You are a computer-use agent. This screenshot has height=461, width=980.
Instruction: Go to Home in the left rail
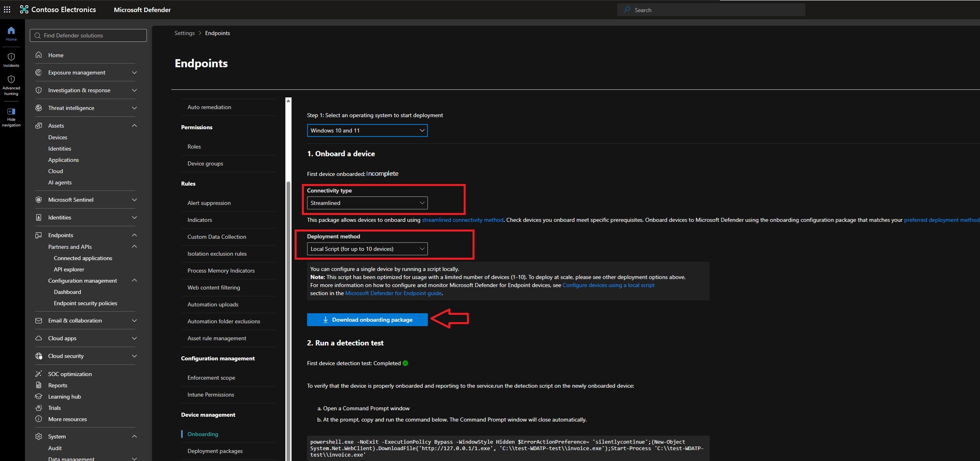coord(11,34)
